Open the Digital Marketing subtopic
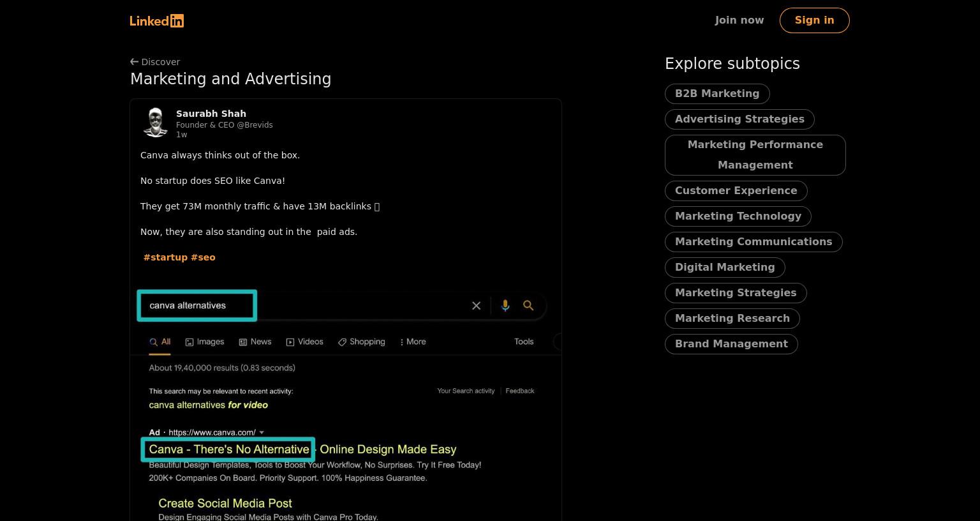Image resolution: width=980 pixels, height=521 pixels. point(725,268)
